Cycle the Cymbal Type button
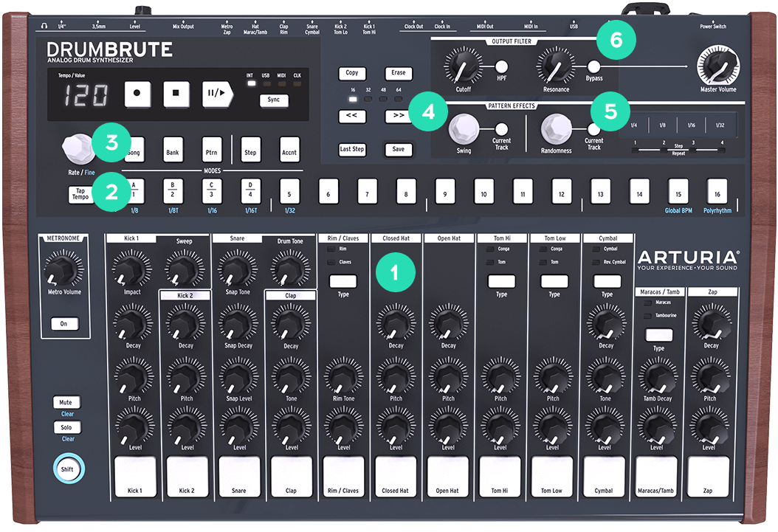Viewport: 778px width, 532px height. [x=607, y=282]
